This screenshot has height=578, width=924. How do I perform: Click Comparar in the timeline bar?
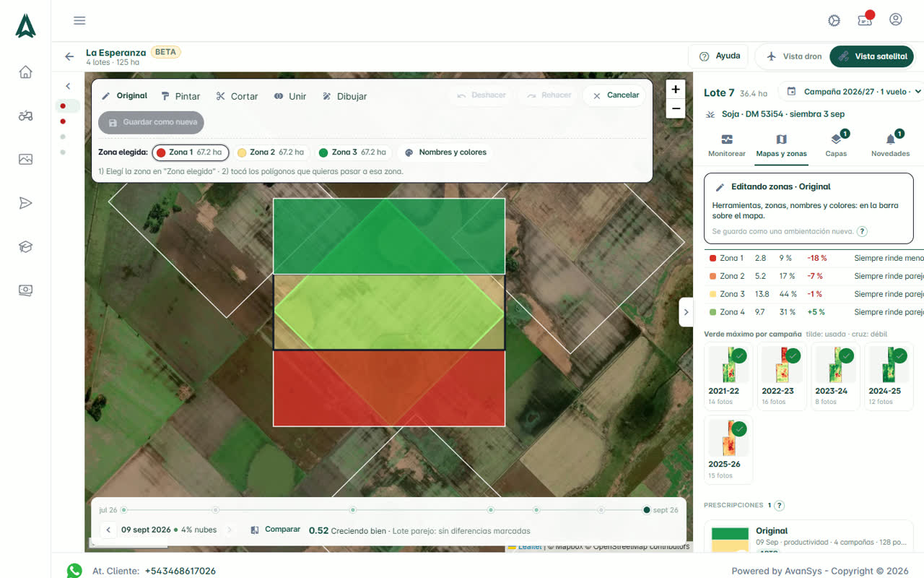275,530
